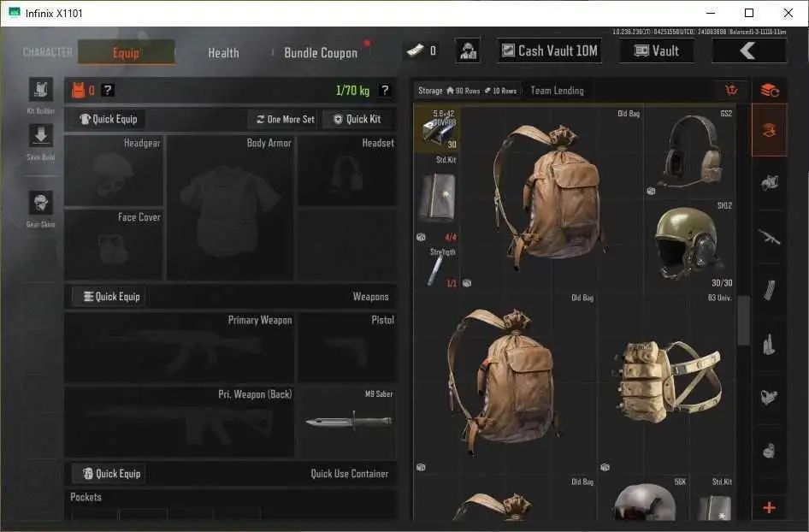The image size is (809, 532).
Task: Click the storage list scrollbar
Action: [x=743, y=320]
